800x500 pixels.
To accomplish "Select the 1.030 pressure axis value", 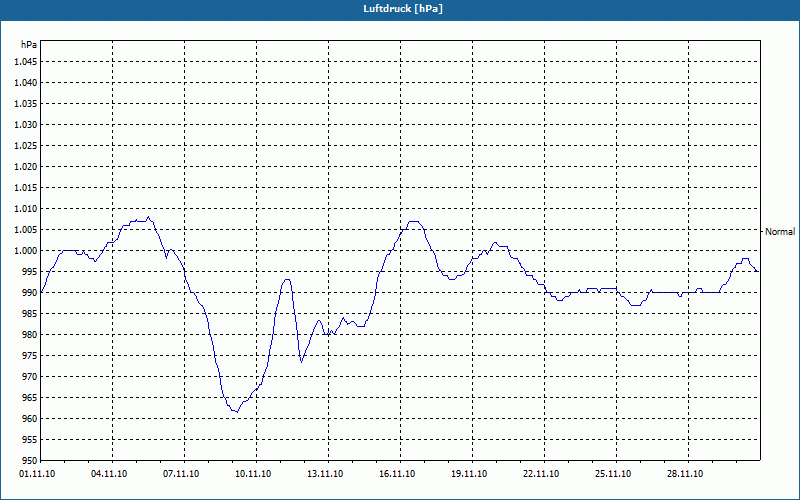I will (x=26, y=124).
